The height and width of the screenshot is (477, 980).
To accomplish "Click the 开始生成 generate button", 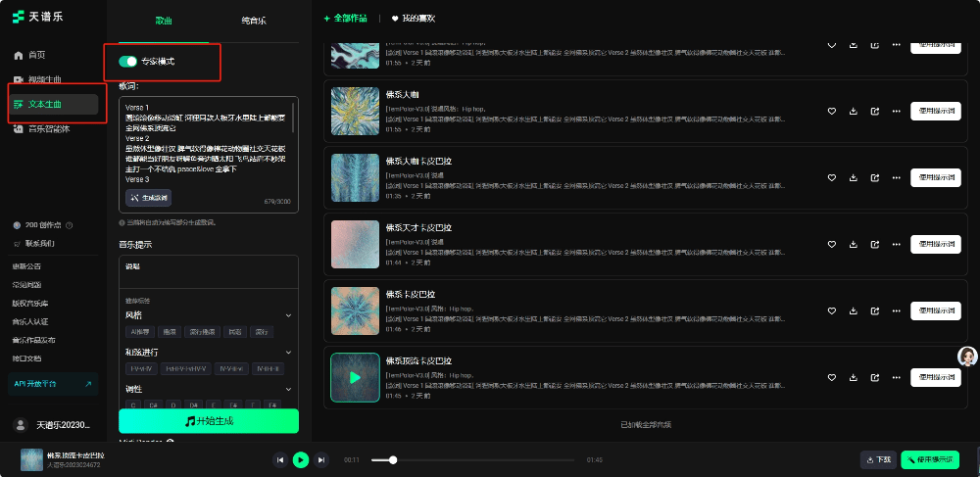I will coord(209,421).
